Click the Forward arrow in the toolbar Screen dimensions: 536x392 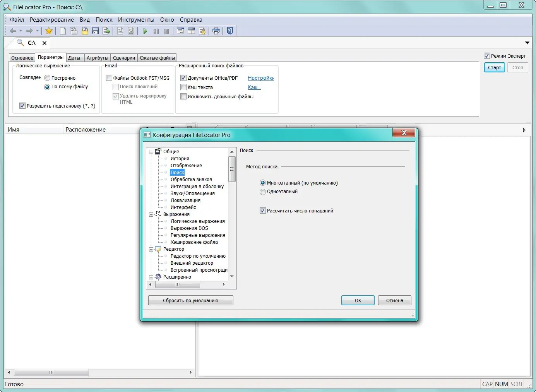pos(29,31)
